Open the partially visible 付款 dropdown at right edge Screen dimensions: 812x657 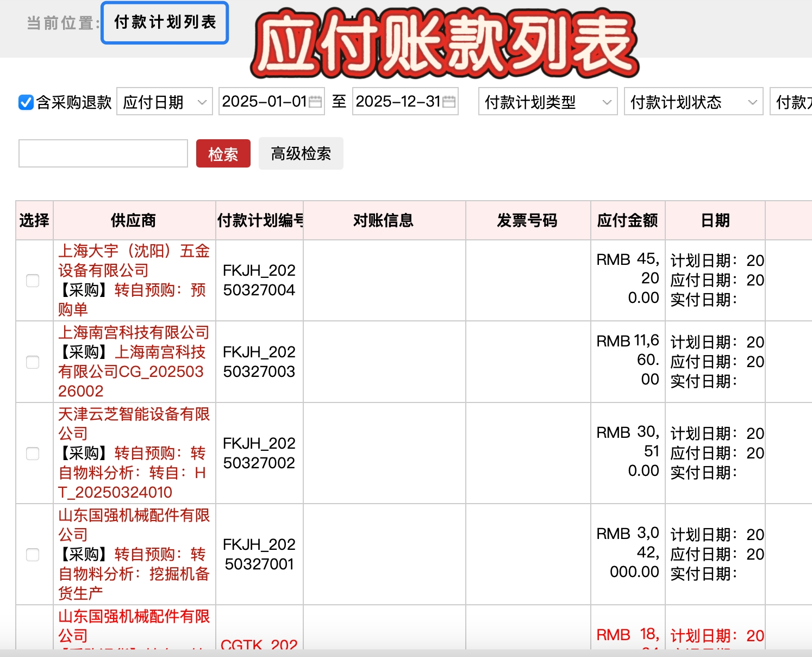click(x=791, y=102)
